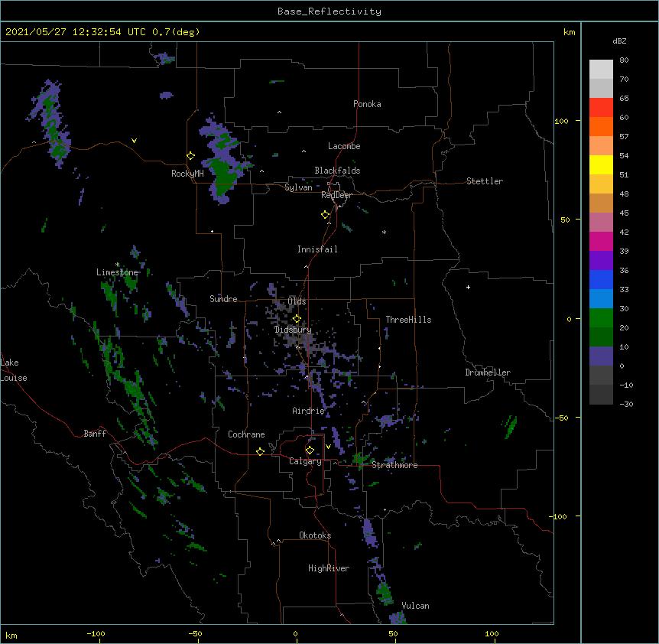The width and height of the screenshot is (659, 644).
Task: Click the Didsbury town label
Action: click(293, 330)
